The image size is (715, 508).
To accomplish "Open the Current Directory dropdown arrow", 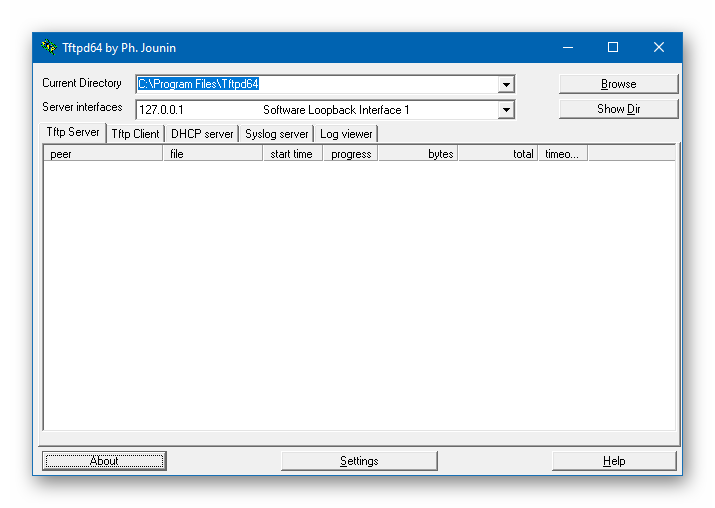I will pyautogui.click(x=506, y=84).
